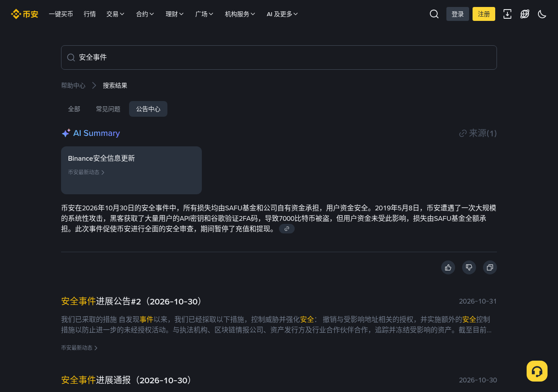
Task: Click the search field containing 安全事件
Action: click(x=279, y=57)
